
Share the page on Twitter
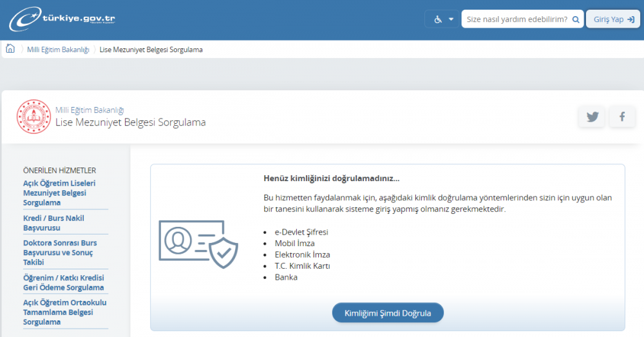click(x=592, y=117)
